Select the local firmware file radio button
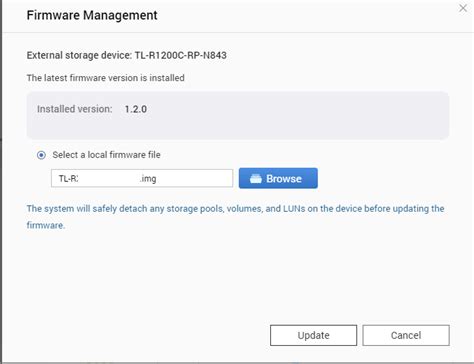 pyautogui.click(x=41, y=155)
